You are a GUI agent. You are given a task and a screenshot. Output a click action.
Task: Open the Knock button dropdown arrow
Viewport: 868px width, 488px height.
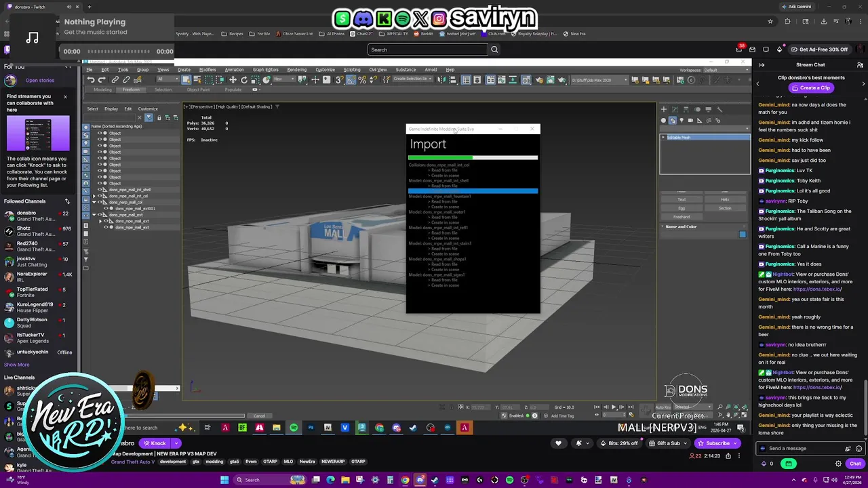pos(176,443)
